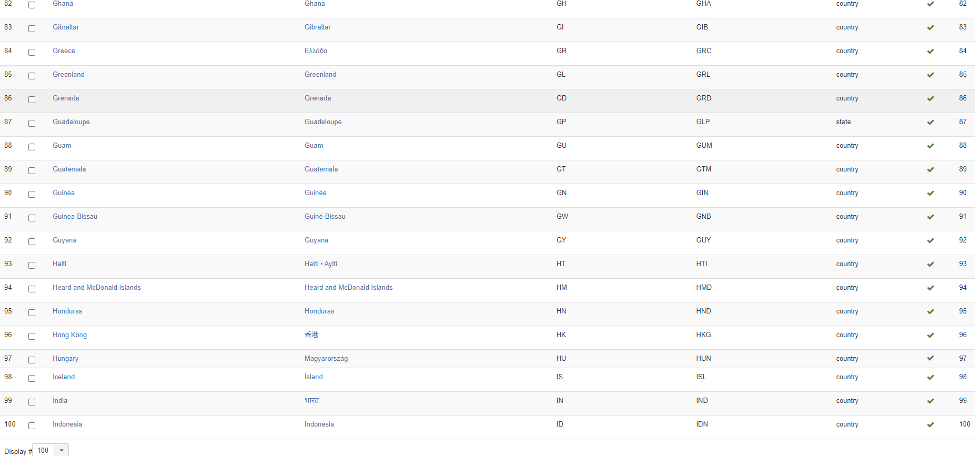Unpublish Hong Kong via its checkmark icon
The width and height of the screenshot is (980, 456).
pos(930,336)
